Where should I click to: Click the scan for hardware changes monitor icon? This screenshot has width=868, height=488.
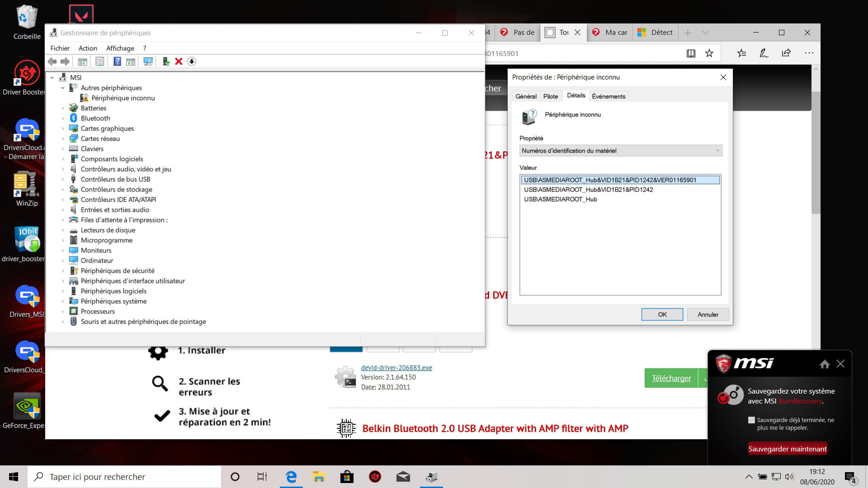[x=148, y=61]
